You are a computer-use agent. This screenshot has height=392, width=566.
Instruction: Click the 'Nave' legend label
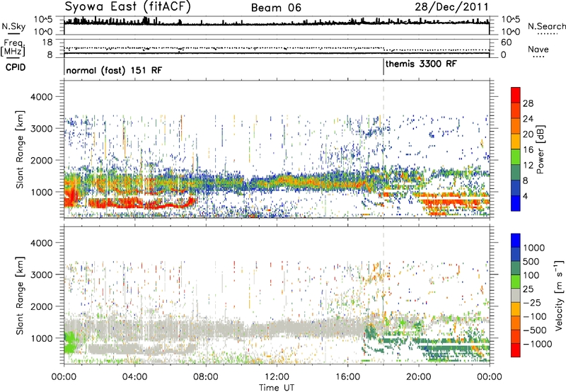[x=538, y=49]
